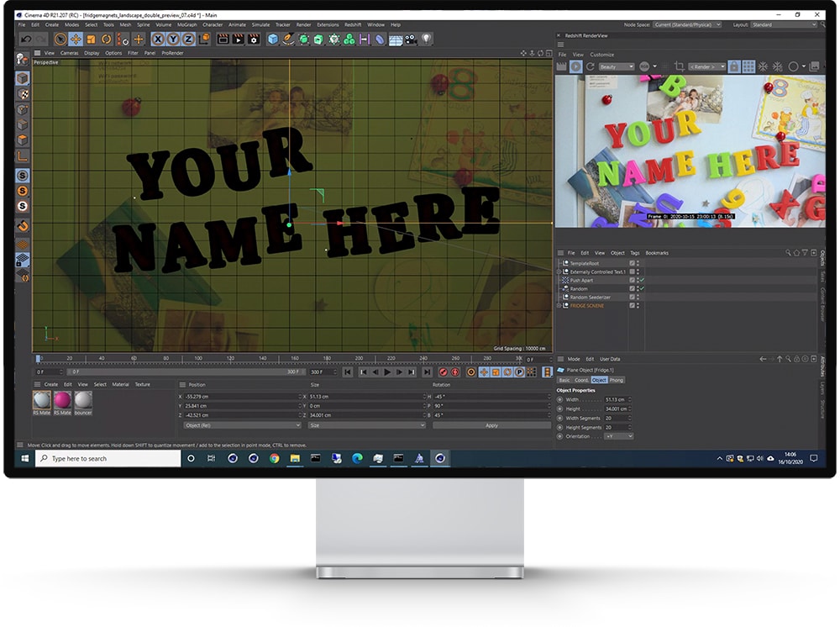
Task: Add a Bend deformer capsule icon
Action: [380, 40]
